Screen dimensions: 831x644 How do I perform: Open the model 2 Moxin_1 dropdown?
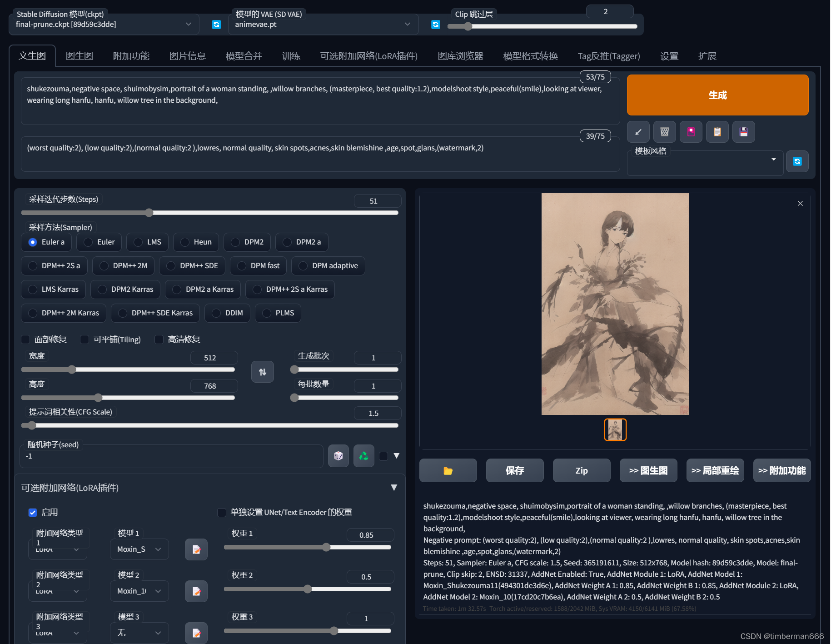[x=139, y=591]
